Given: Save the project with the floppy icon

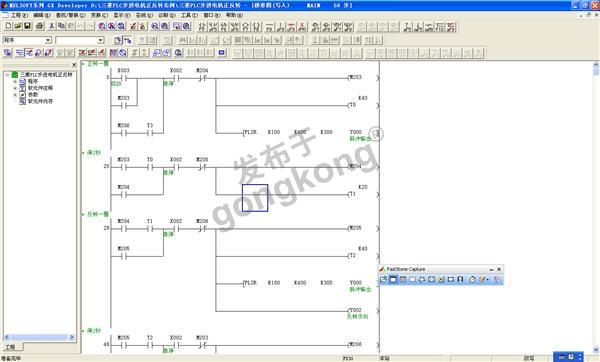Looking at the screenshot, I should [x=27, y=26].
